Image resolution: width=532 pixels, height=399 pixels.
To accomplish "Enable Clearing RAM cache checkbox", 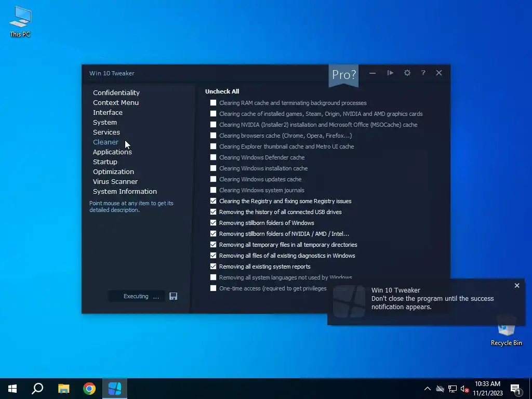I will point(213,103).
